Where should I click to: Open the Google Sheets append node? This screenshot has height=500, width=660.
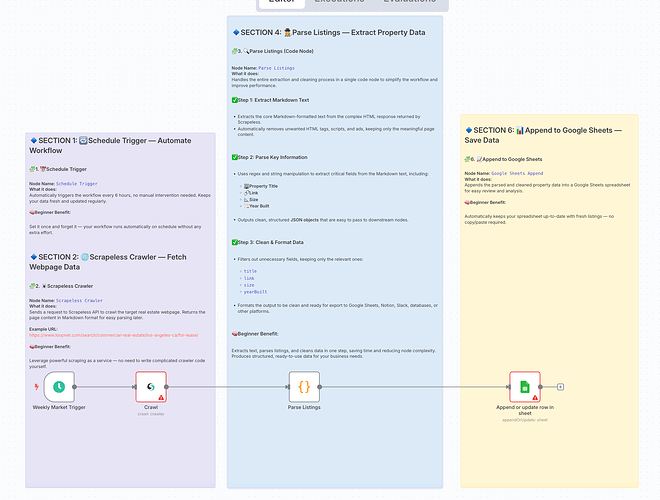click(525, 387)
